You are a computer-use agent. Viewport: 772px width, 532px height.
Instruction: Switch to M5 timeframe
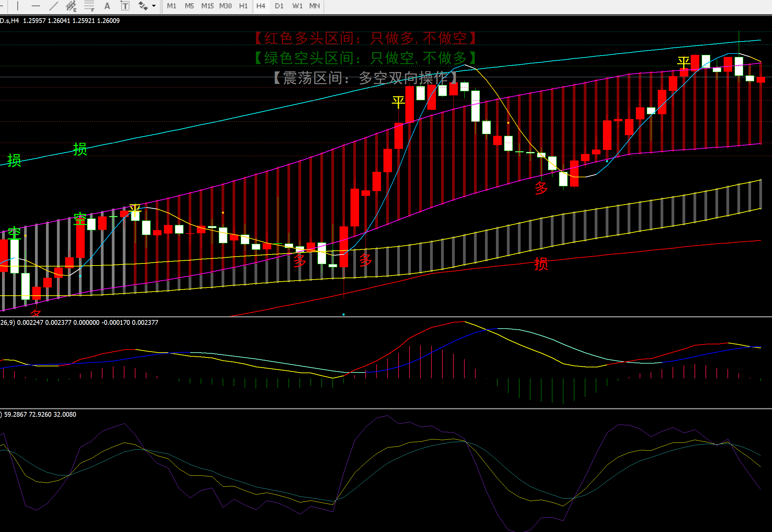(189, 6)
